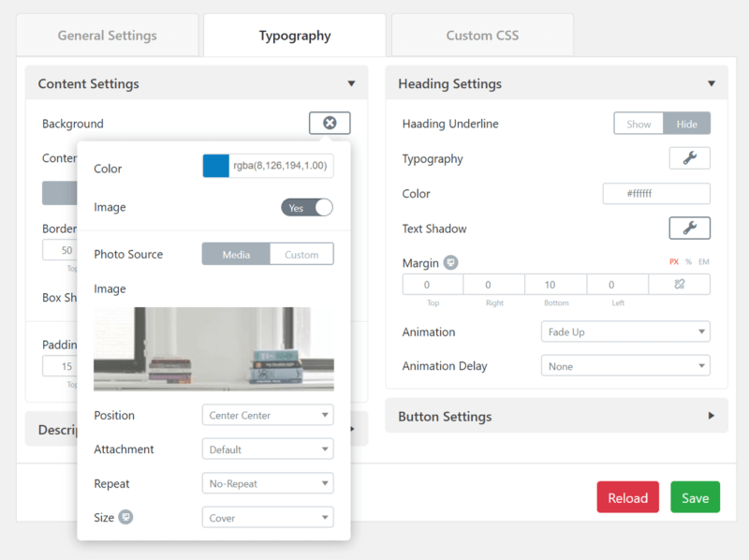The image size is (749, 560).
Task: Edit the rgba color value field
Action: [280, 166]
